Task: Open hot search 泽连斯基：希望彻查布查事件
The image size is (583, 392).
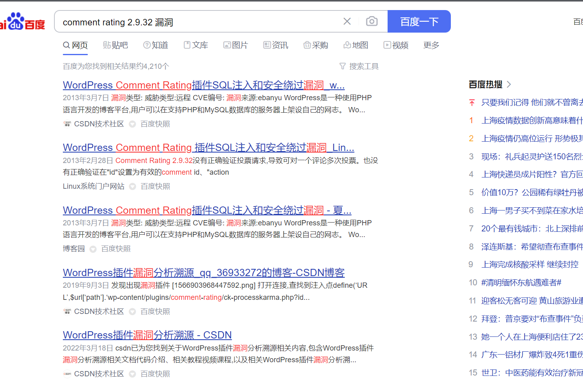Action: click(532, 247)
